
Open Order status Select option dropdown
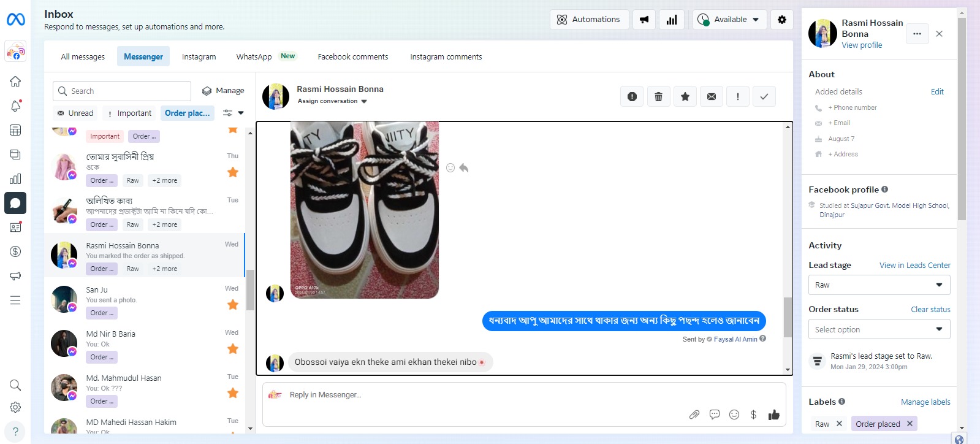[x=879, y=329]
